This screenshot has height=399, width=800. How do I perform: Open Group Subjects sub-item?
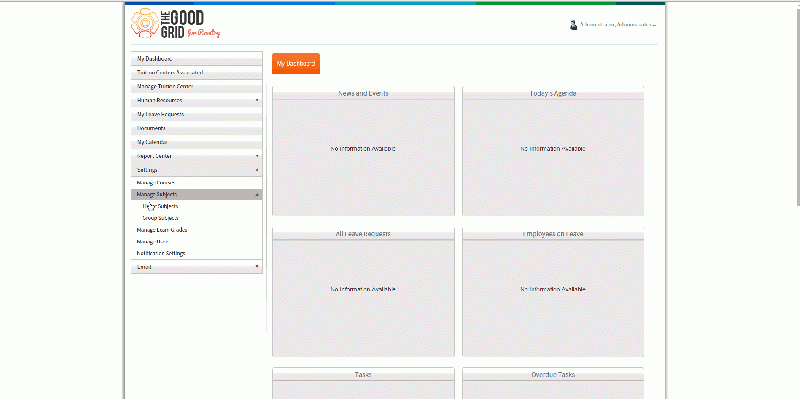tap(160, 218)
